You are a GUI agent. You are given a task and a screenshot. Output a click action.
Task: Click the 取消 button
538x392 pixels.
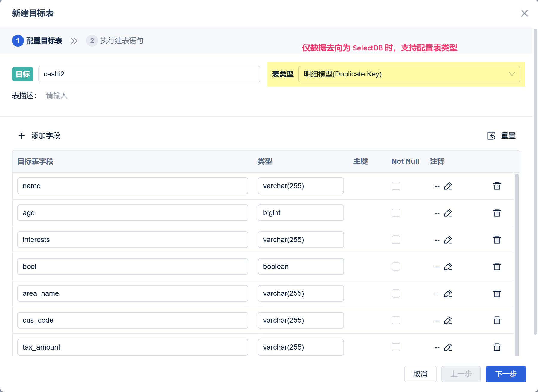coord(420,374)
